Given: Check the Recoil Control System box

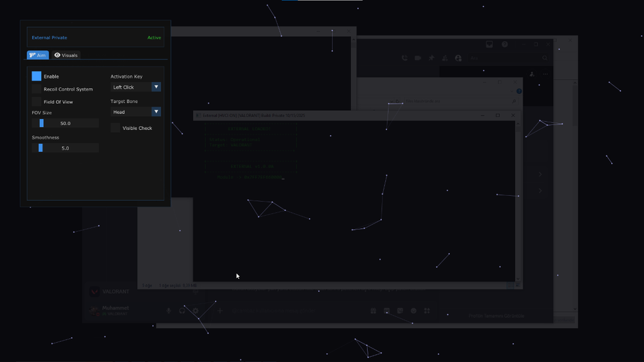Looking at the screenshot, I should 37,89.
